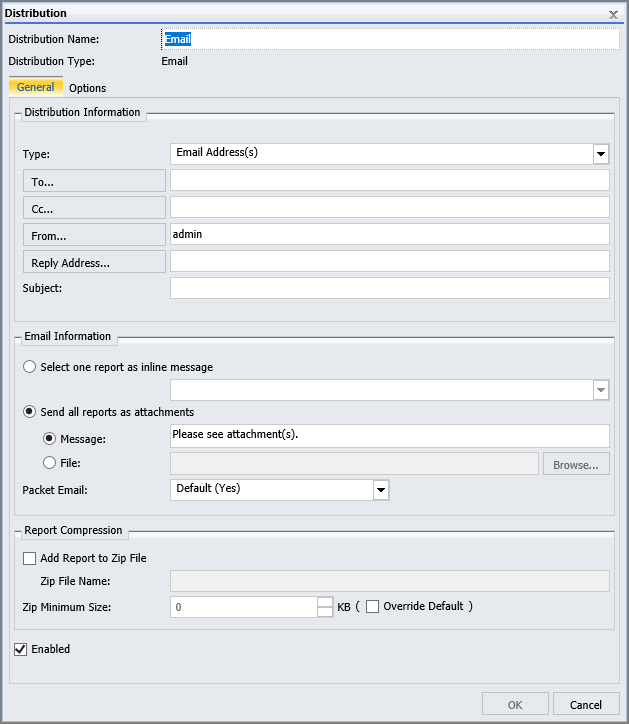Switch to the General tab
Image resolution: width=629 pixels, height=724 pixels.
36,87
